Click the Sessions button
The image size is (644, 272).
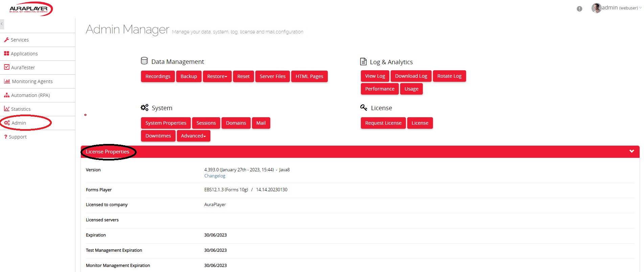206,123
